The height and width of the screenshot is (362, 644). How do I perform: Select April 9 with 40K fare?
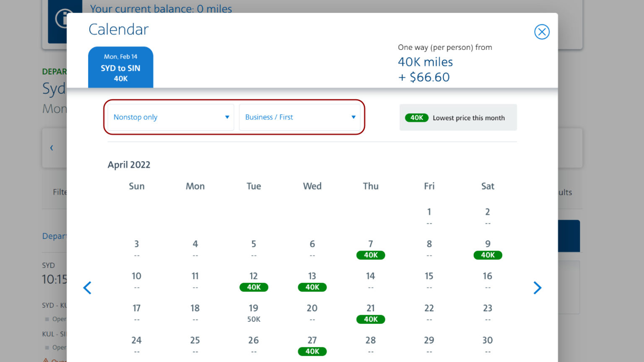[487, 255]
